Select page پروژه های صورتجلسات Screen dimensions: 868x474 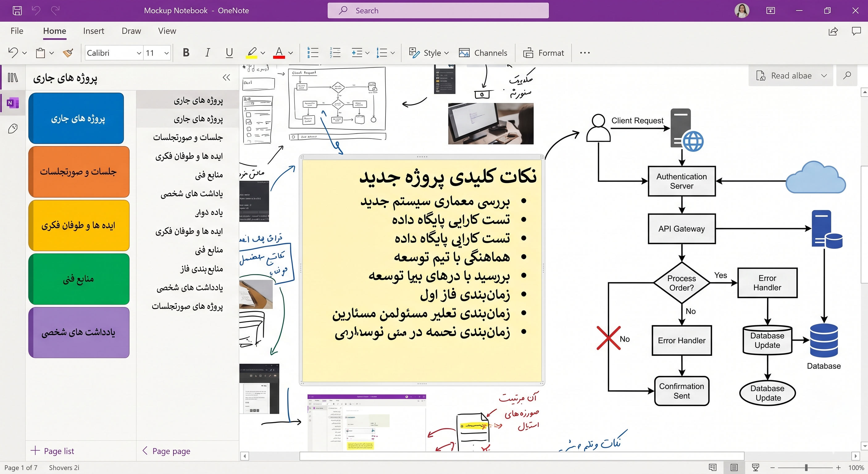tap(188, 306)
